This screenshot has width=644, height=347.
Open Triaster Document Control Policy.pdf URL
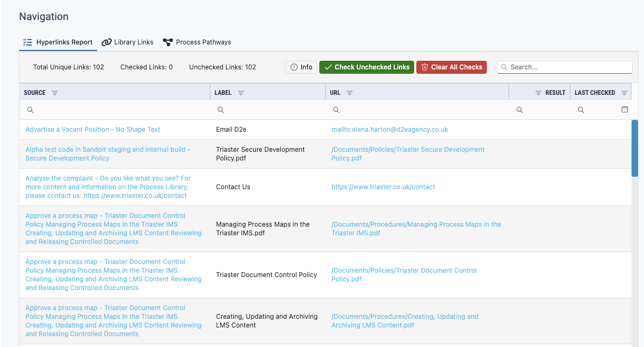(404, 275)
